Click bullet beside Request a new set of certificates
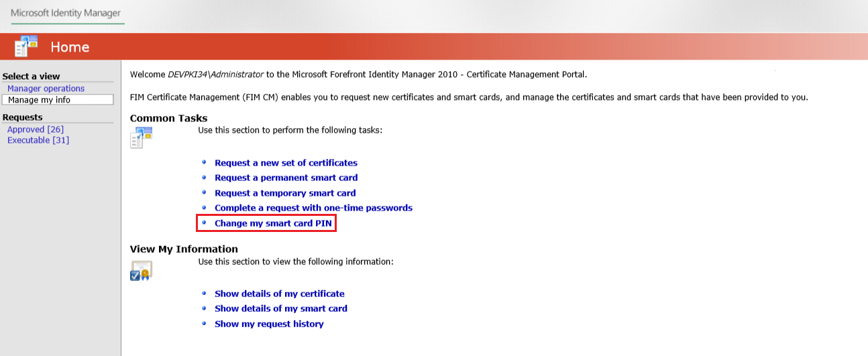 [205, 162]
